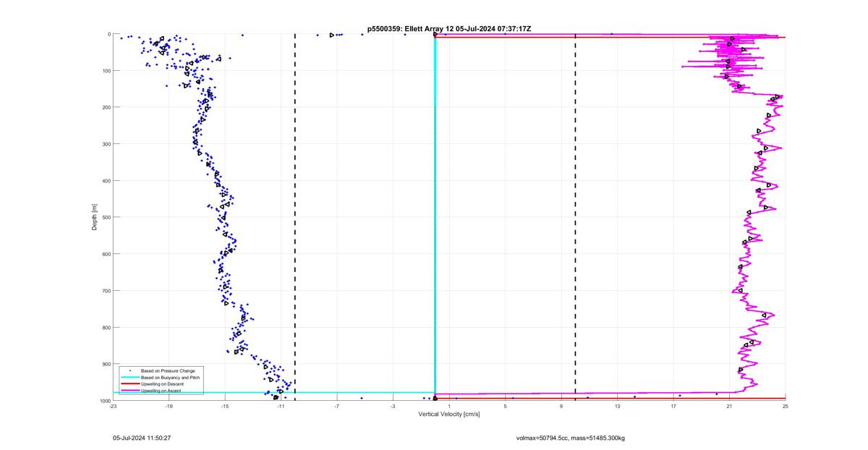Click x-axis tick label '-19'
Viewport: 868px width, 450px height.
pyautogui.click(x=169, y=407)
